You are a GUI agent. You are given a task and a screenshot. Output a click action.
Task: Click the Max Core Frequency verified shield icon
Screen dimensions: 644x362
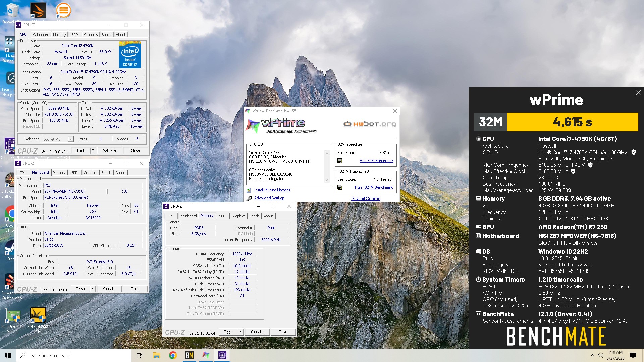[590, 165]
